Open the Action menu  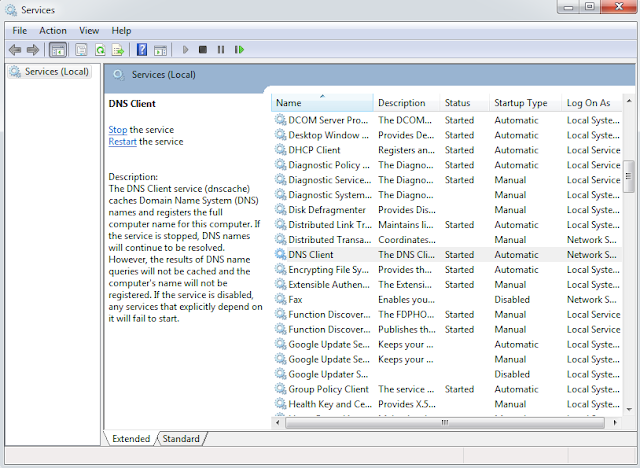tap(53, 31)
